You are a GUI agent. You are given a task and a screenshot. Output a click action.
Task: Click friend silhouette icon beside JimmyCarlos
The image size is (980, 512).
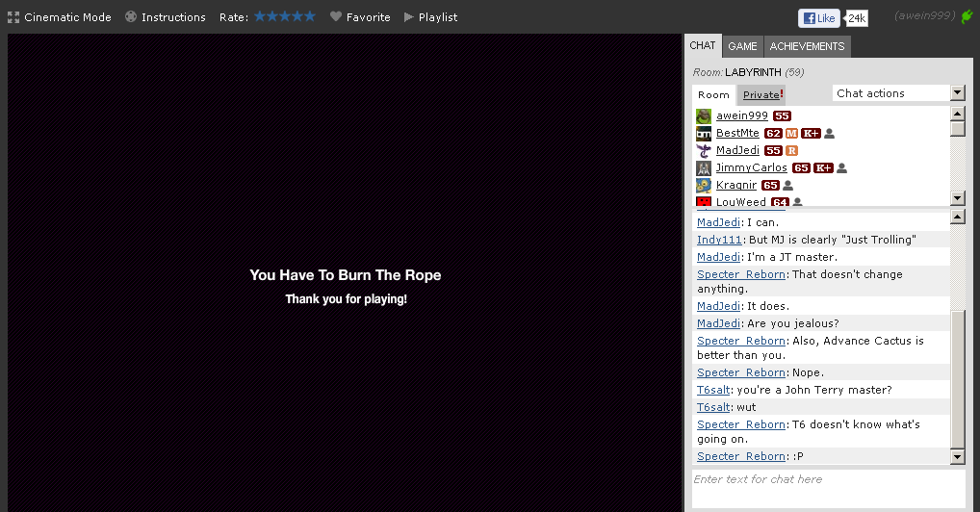point(842,168)
